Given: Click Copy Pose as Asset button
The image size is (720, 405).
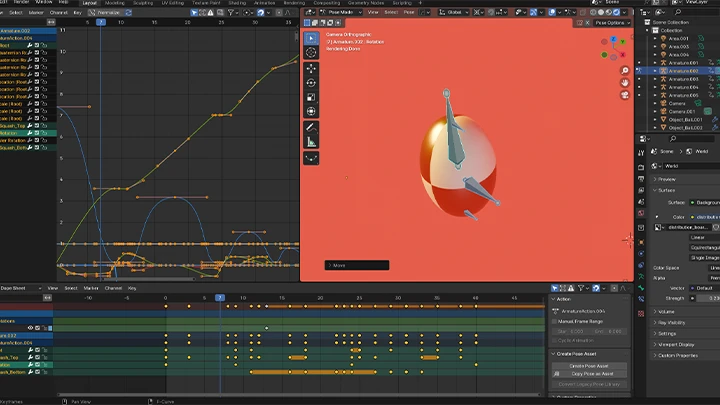Looking at the screenshot, I should pyautogui.click(x=589, y=374).
